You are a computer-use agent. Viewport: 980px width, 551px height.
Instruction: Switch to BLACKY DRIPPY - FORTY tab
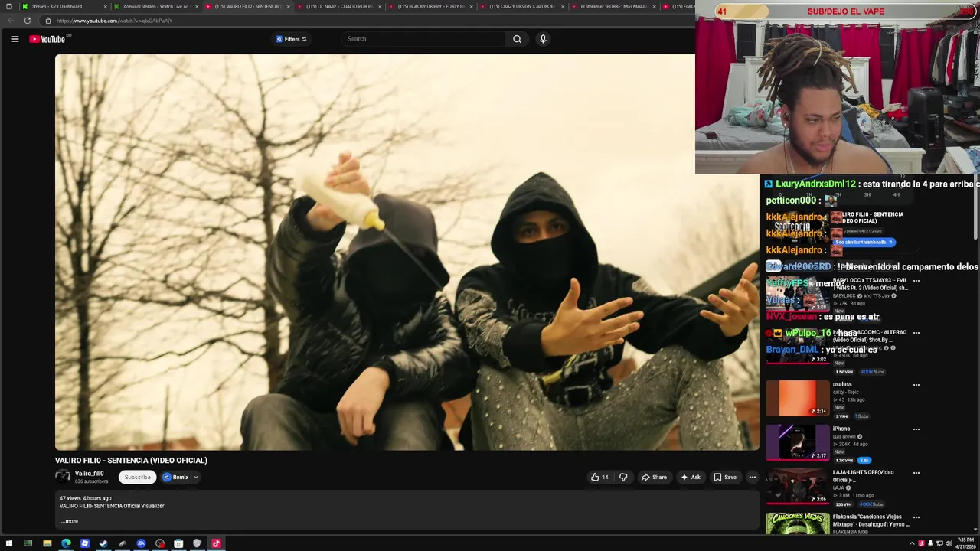pyautogui.click(x=431, y=6)
